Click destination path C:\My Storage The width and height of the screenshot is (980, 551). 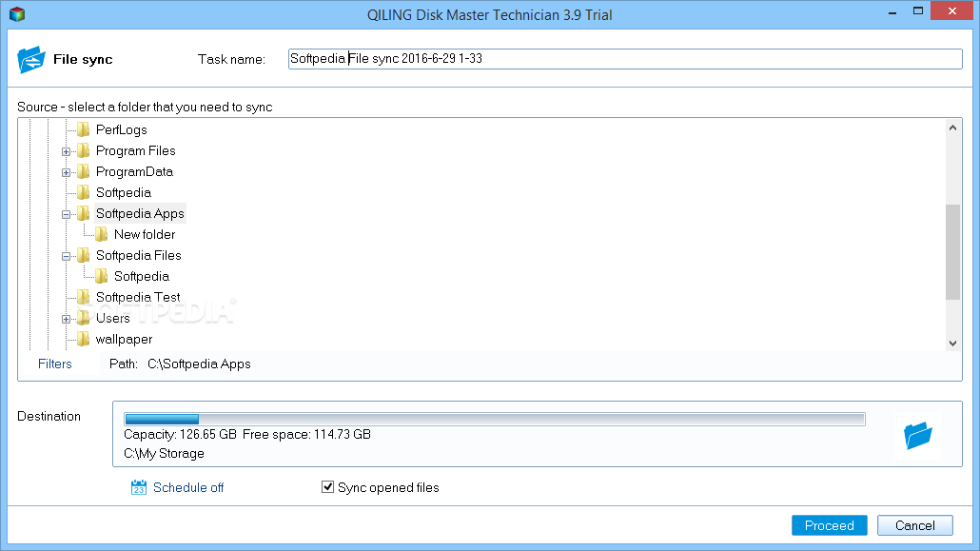click(164, 453)
